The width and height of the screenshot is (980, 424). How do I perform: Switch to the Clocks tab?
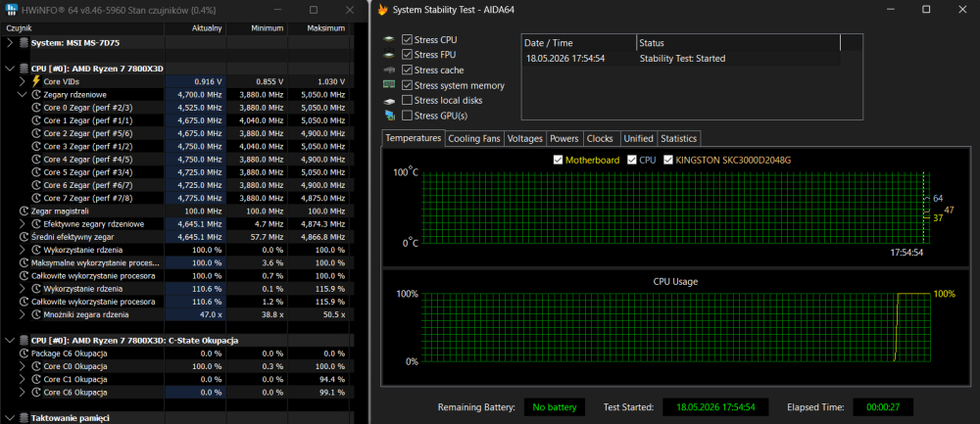click(x=600, y=139)
